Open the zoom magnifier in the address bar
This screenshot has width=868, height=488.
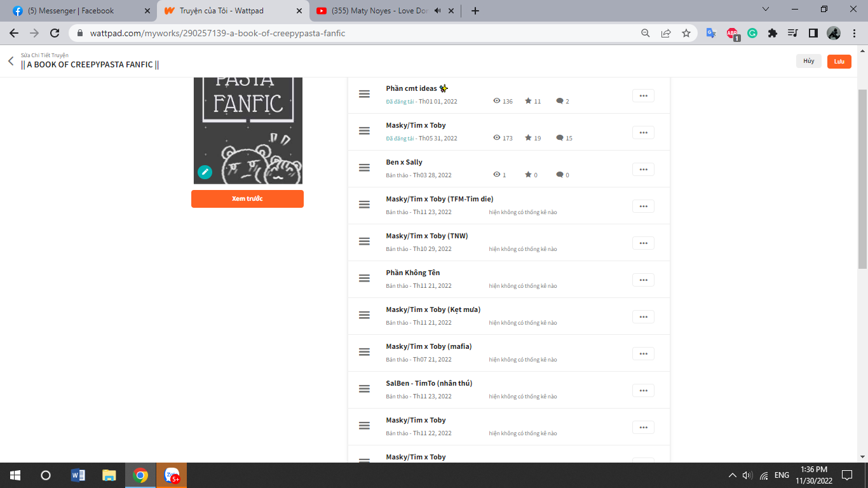[646, 33]
